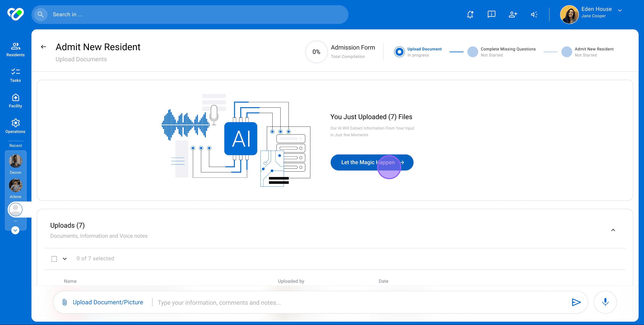The image size is (644, 325).
Task: Select recent resident Devon
Action: pyautogui.click(x=16, y=164)
